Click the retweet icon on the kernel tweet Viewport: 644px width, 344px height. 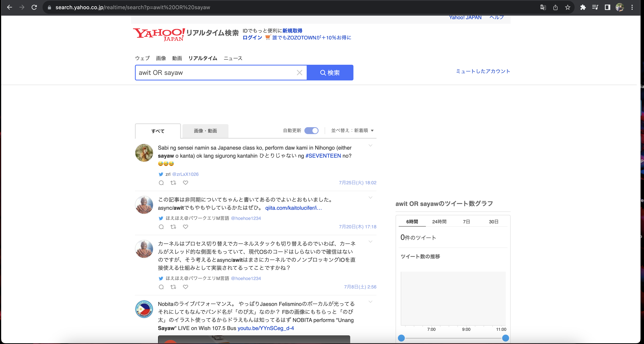173,287
